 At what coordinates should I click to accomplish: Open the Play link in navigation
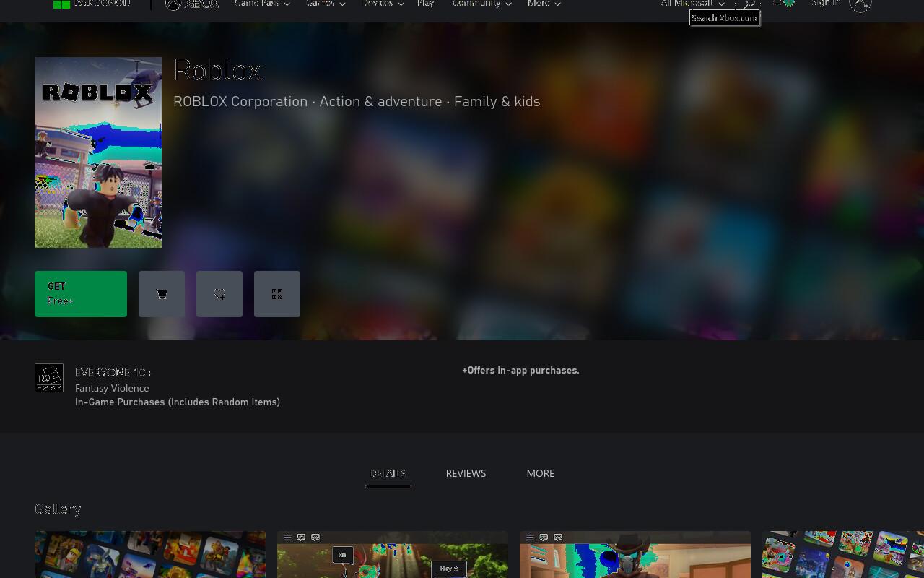[426, 4]
